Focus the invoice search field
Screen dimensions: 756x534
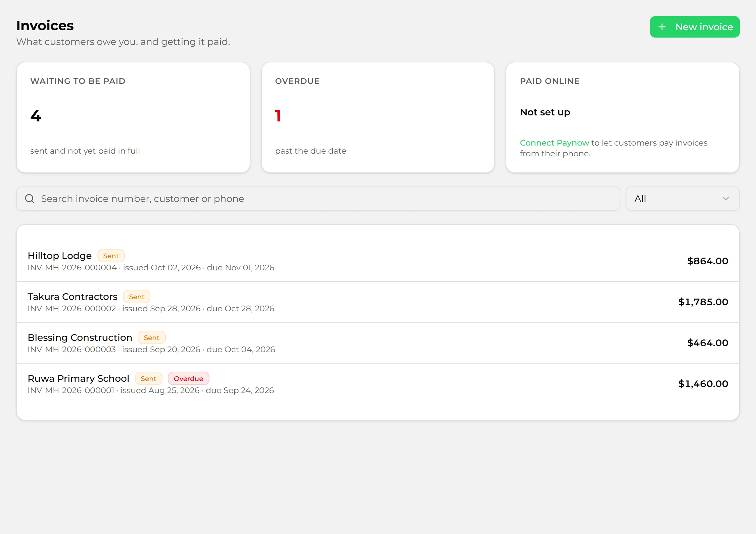coord(318,199)
